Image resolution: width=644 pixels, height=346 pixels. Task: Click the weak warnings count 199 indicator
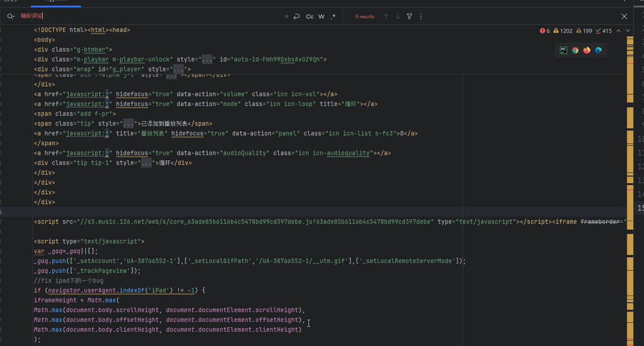pos(584,31)
